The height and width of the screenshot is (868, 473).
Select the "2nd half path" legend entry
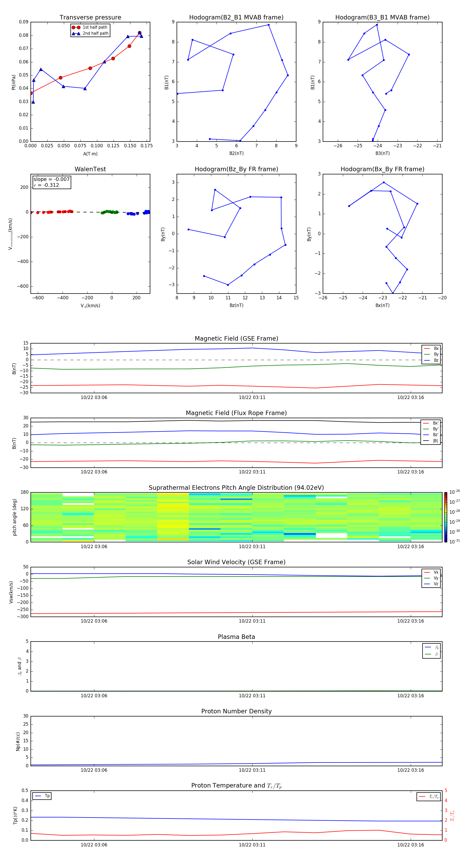pyautogui.click(x=90, y=33)
